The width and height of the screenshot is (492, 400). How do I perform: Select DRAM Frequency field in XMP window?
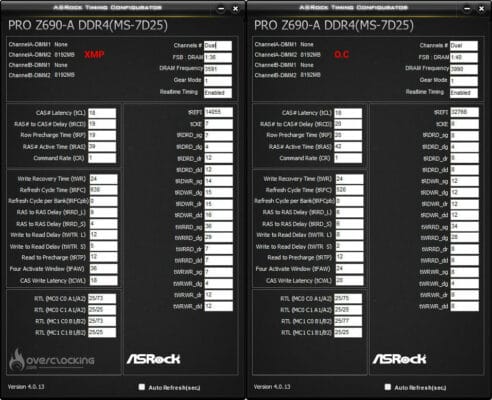[x=218, y=69]
